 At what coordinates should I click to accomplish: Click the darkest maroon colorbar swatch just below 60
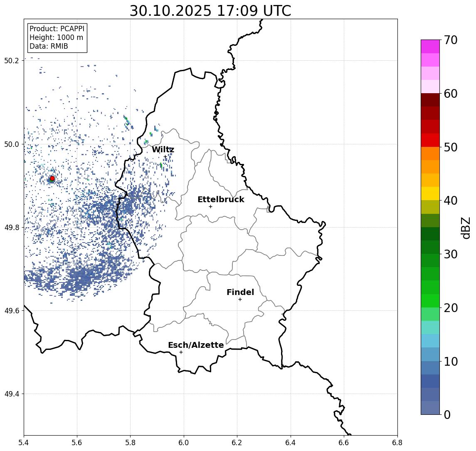coord(430,100)
